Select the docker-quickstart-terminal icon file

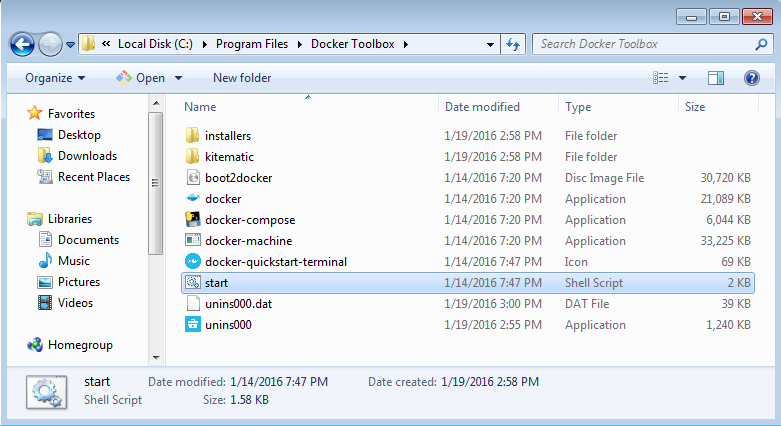point(193,262)
